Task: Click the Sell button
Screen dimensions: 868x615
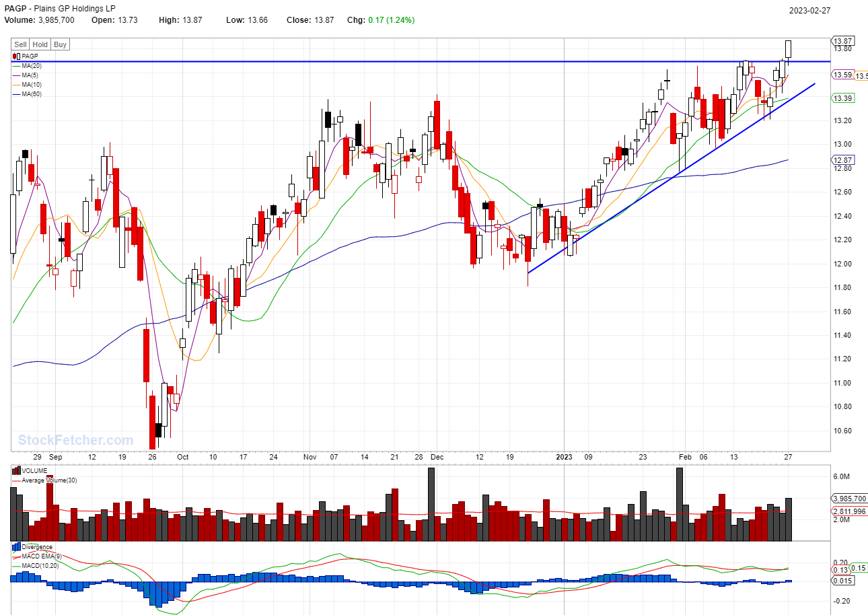Action: click(21, 44)
